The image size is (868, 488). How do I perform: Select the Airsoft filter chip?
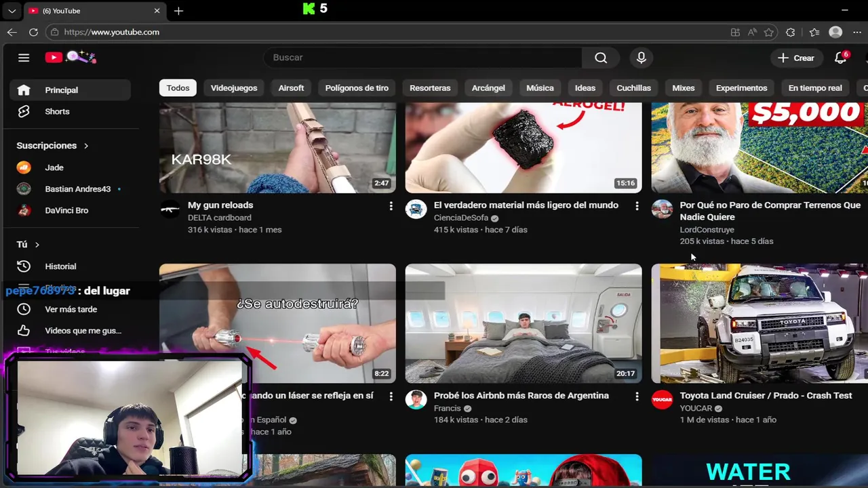tap(291, 88)
